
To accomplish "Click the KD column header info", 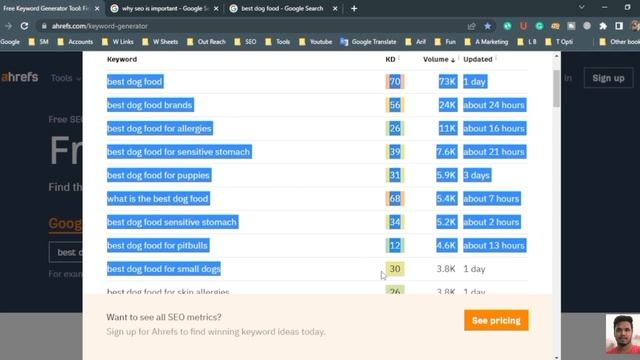I will click(399, 58).
